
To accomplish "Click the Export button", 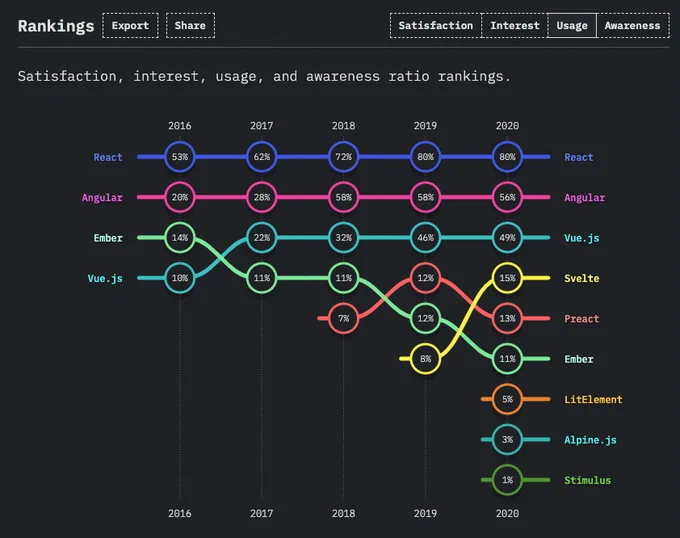I will click(x=130, y=26).
